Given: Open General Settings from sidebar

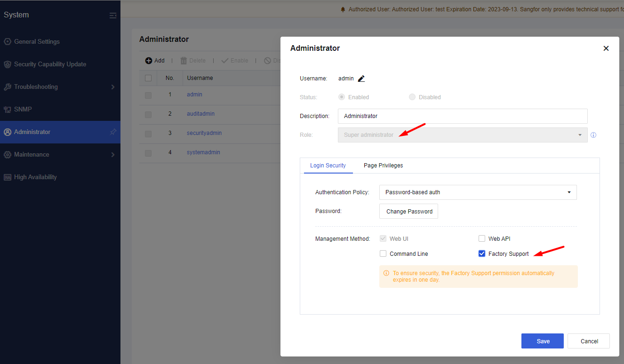Looking at the screenshot, I should (37, 41).
